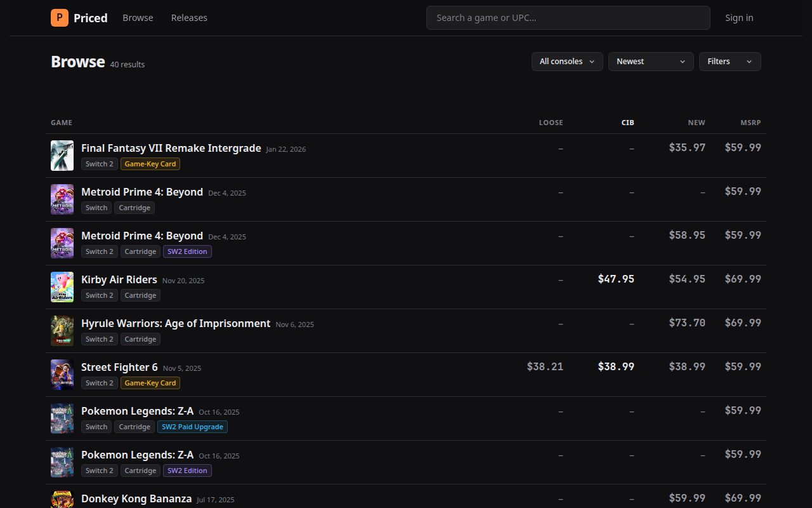Sort by the MSRP column header
This screenshot has height=508, width=812.
pyautogui.click(x=750, y=123)
